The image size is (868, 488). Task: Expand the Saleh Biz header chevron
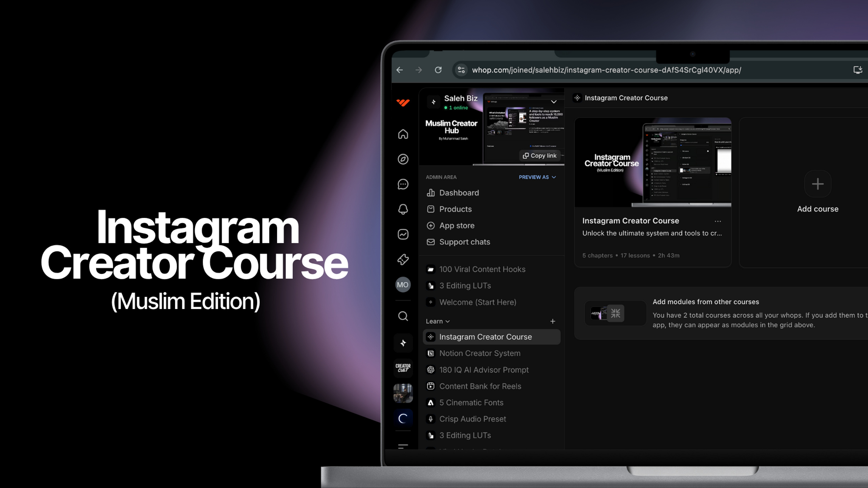pyautogui.click(x=554, y=102)
